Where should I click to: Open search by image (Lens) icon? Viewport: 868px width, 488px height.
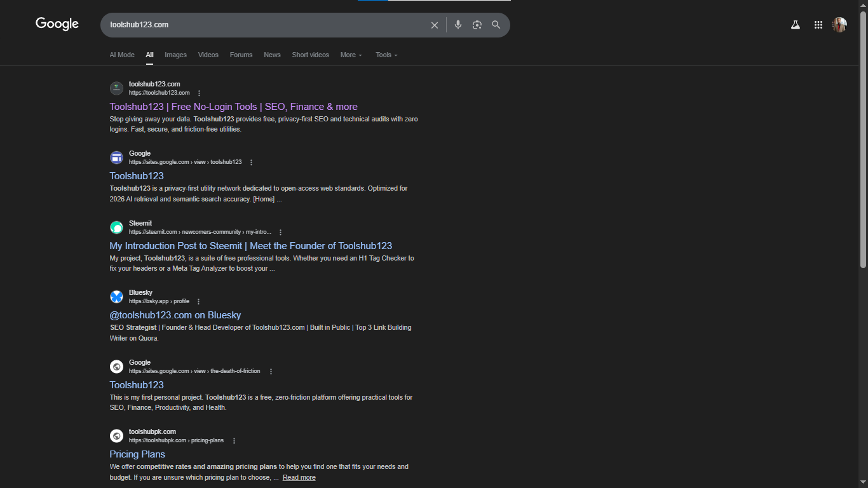[x=477, y=25]
